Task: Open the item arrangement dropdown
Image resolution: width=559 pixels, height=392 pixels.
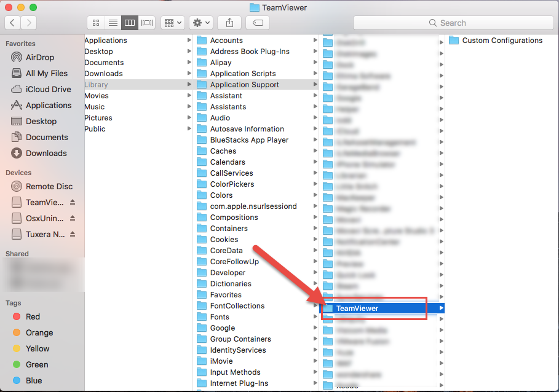Action: click(172, 23)
